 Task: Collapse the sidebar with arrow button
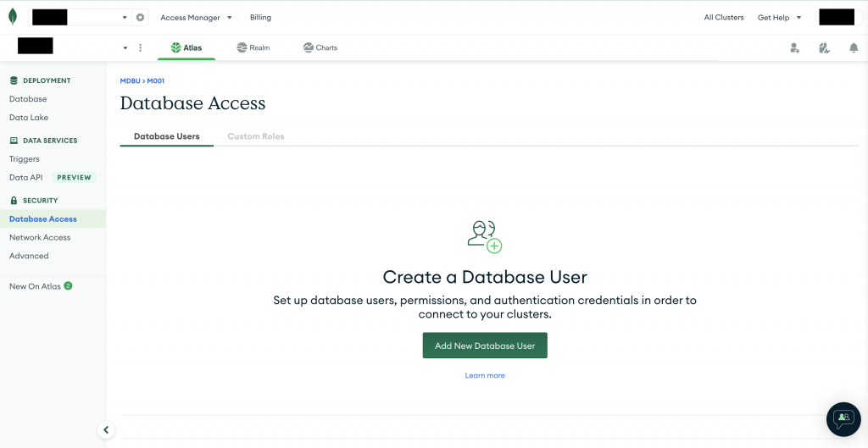coord(106,429)
